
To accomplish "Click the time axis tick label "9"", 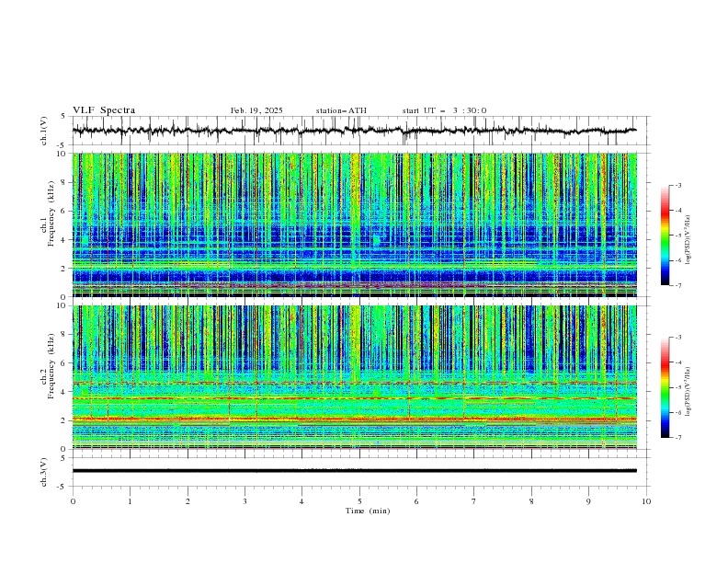I will (588, 501).
